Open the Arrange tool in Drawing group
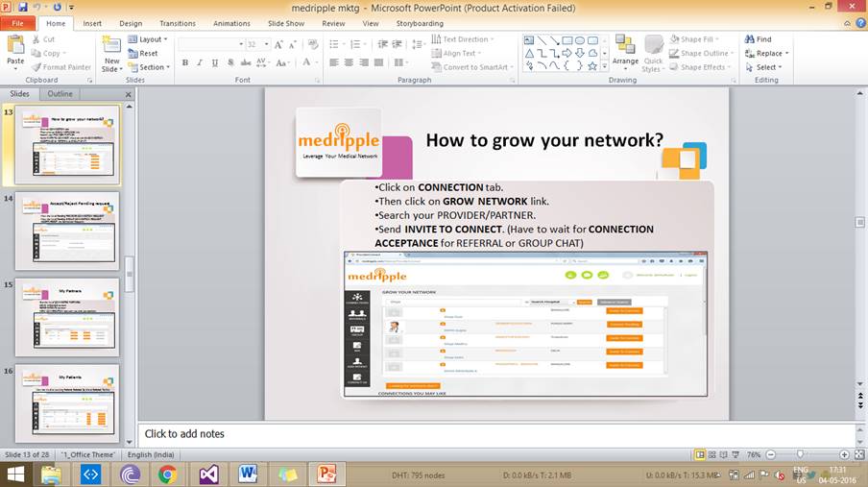The image size is (868, 487). pos(625,46)
